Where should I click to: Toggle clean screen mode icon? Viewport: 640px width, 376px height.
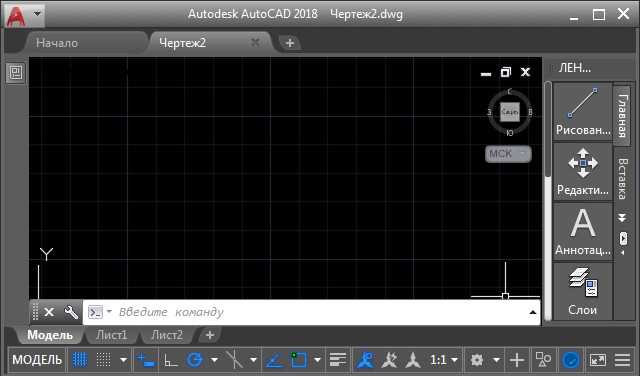[x=598, y=360]
